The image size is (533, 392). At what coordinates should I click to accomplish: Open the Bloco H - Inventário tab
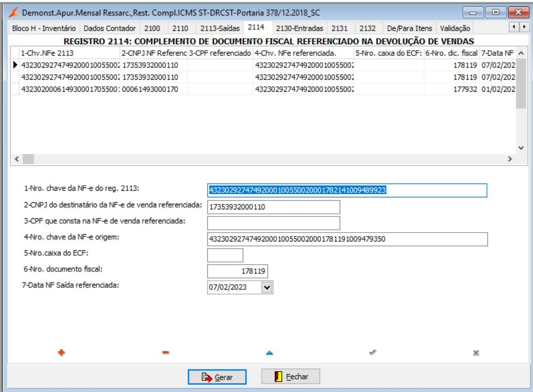(x=44, y=28)
